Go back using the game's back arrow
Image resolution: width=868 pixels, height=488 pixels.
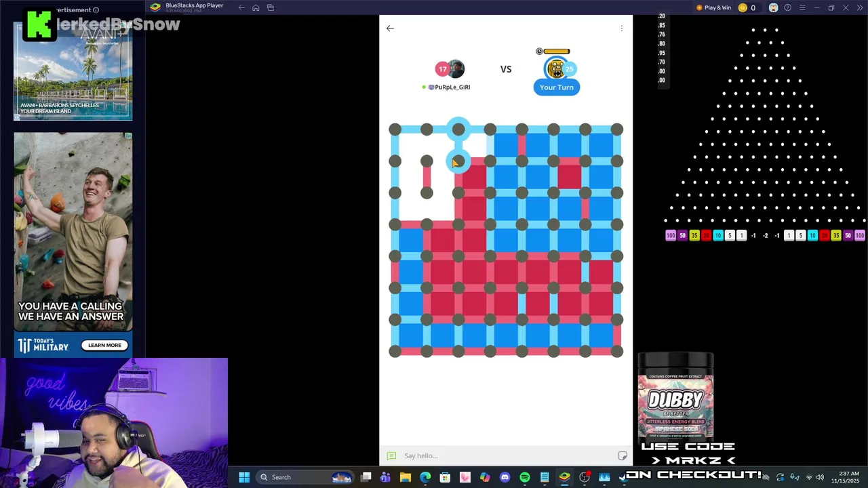[390, 28]
